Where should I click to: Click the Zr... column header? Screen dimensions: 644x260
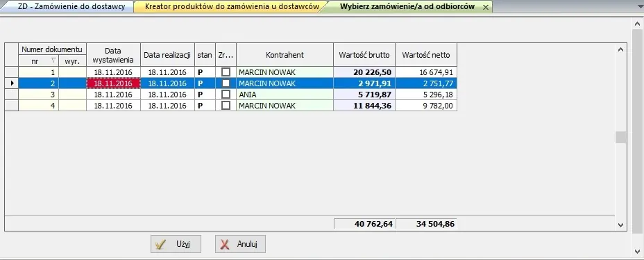pyautogui.click(x=226, y=55)
